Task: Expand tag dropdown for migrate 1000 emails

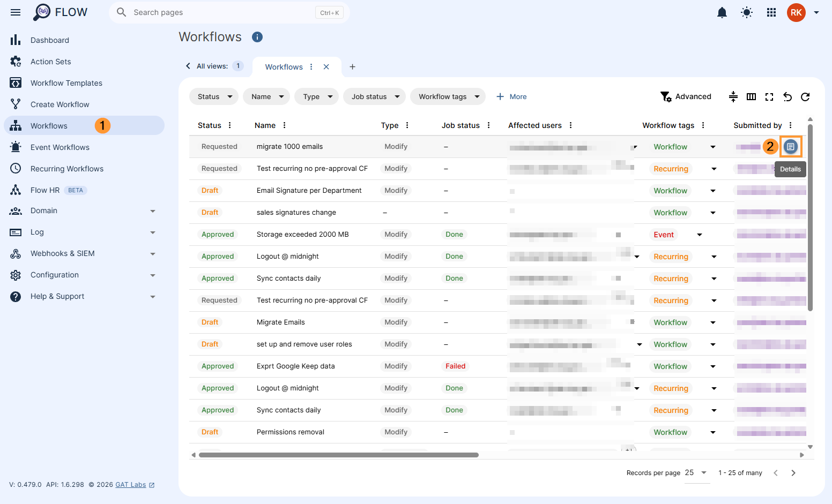Action: [x=712, y=147]
